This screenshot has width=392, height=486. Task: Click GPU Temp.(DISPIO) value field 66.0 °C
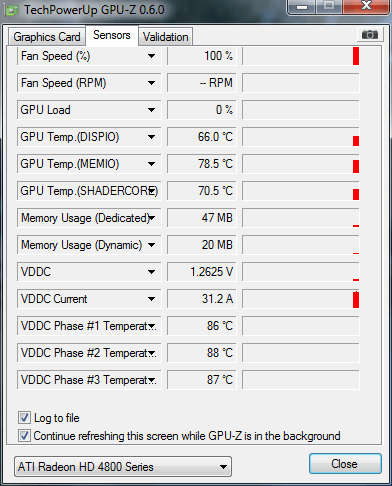click(201, 137)
